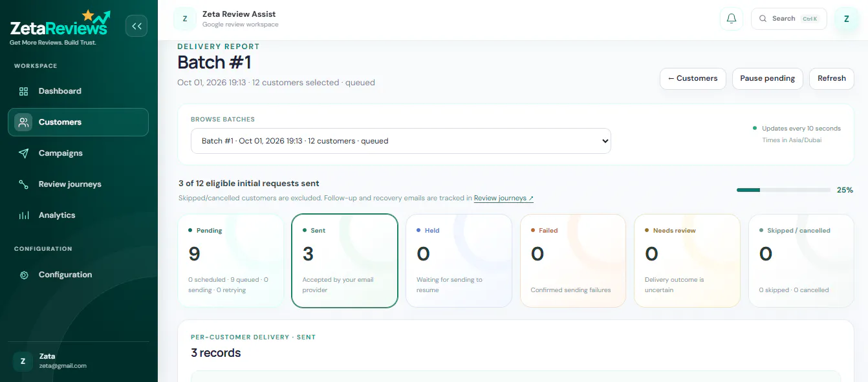The height and width of the screenshot is (382, 868).
Task: Open Configuration in the sidebar
Action: [78, 275]
